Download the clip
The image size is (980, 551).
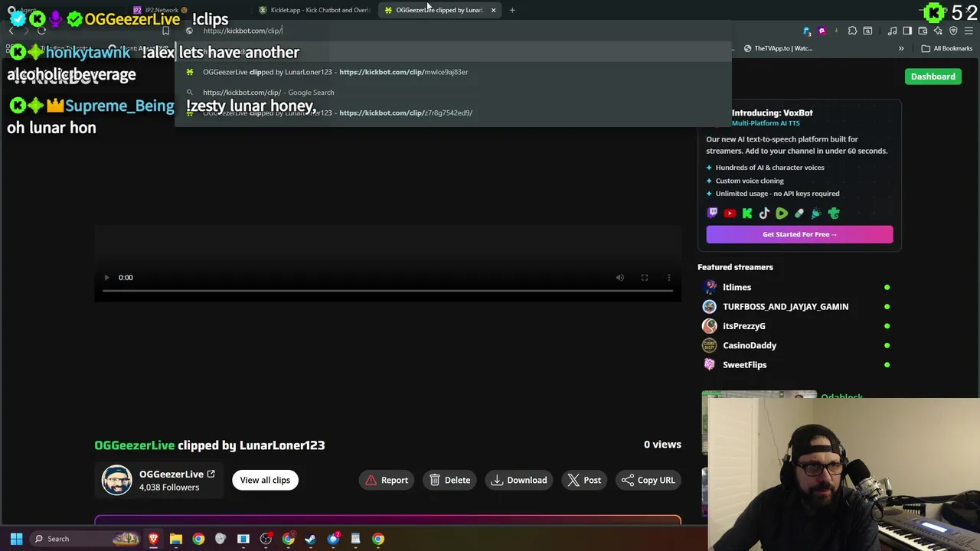coord(519,480)
